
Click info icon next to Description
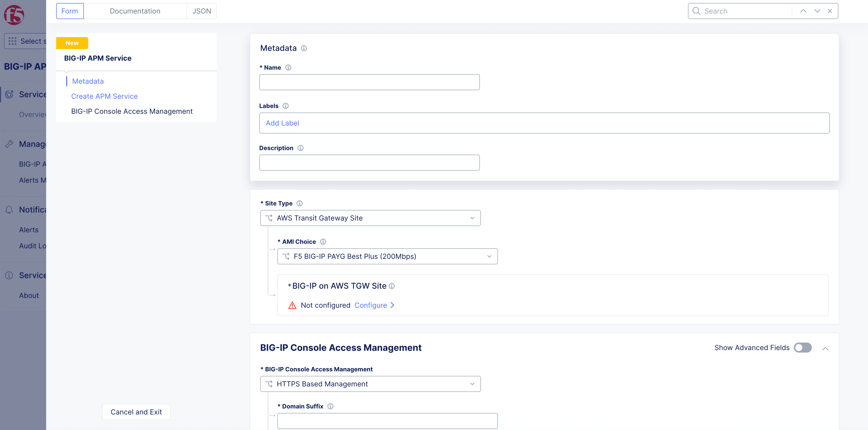[x=301, y=148]
